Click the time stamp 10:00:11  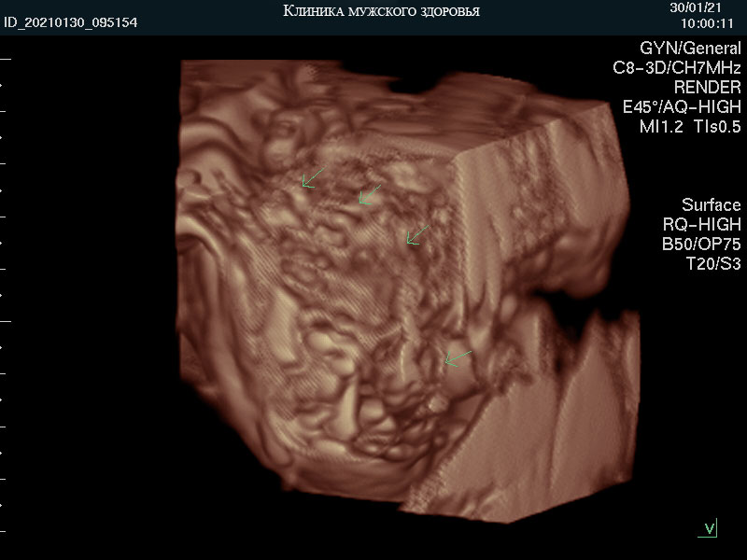(707, 22)
